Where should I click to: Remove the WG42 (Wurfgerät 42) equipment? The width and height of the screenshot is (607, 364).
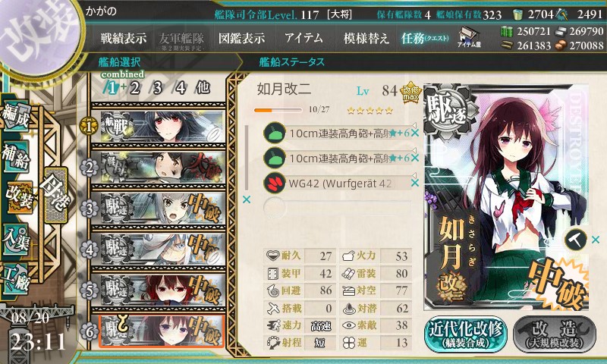[415, 183]
